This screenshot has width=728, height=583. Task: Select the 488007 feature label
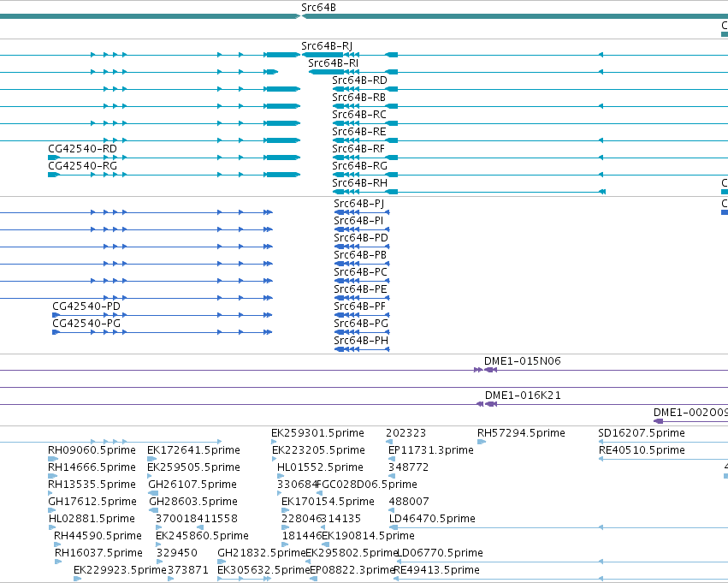pyautogui.click(x=409, y=503)
